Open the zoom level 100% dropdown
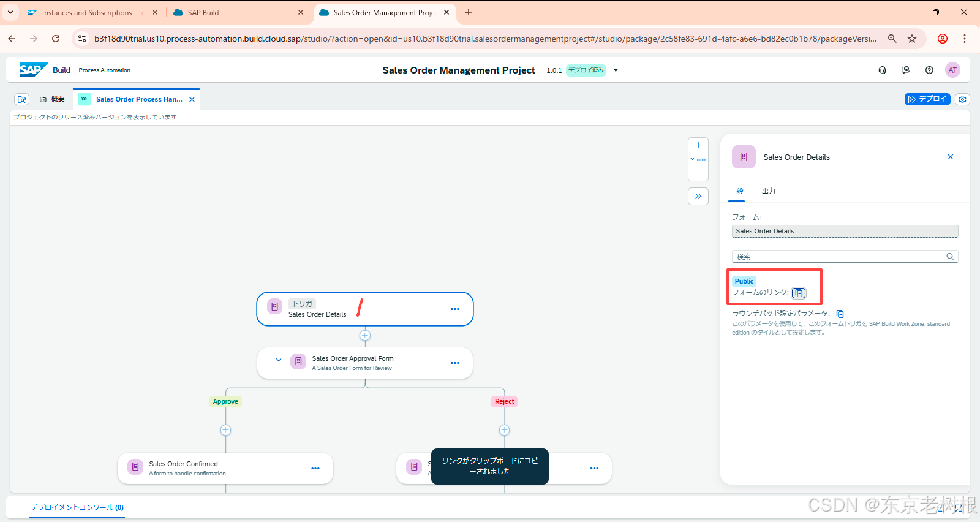The image size is (980, 522). pos(698,159)
